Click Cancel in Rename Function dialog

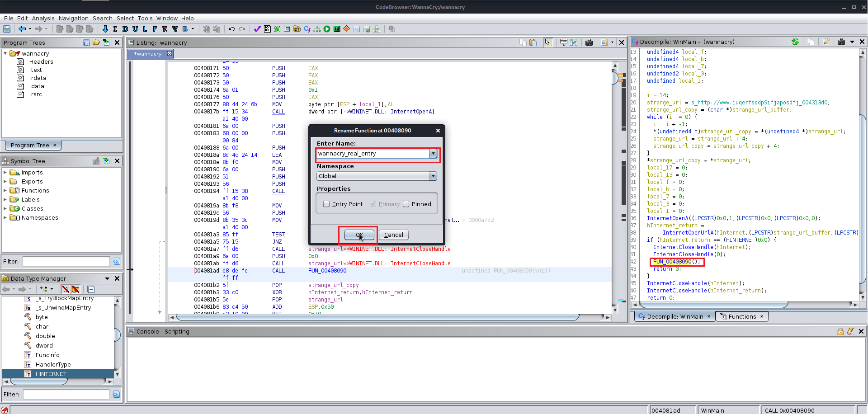[393, 235]
